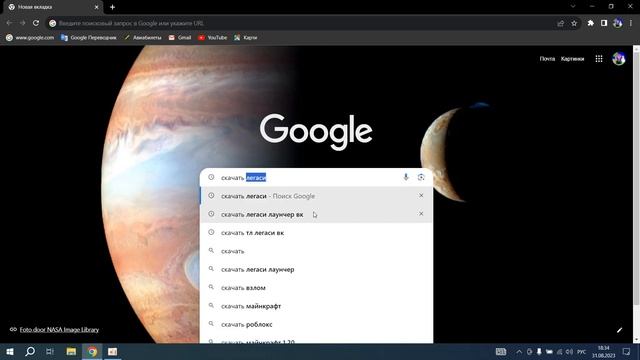The width and height of the screenshot is (640, 360).
Task: Open the tab search dropdown arrow
Action: (573, 7)
